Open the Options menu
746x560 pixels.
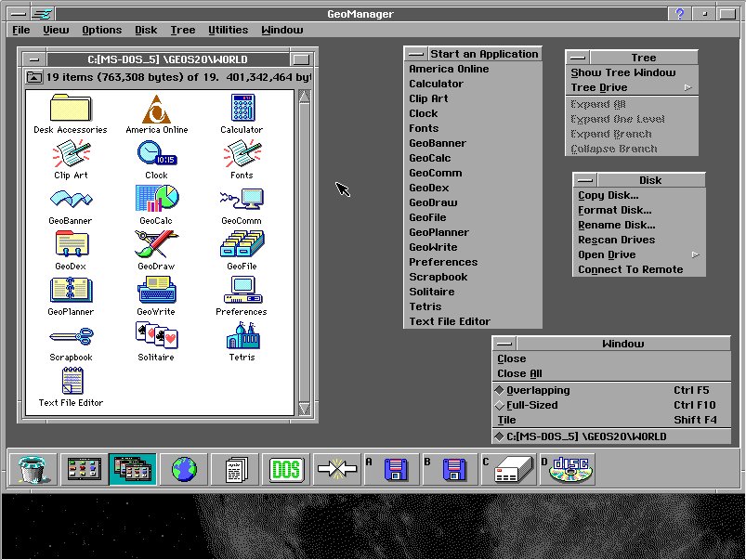(x=102, y=30)
